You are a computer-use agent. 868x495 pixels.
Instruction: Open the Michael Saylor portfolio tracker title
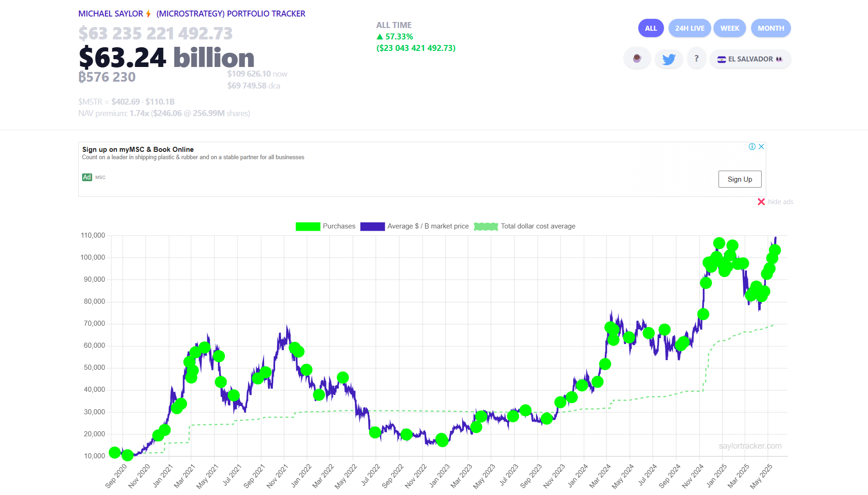192,14
